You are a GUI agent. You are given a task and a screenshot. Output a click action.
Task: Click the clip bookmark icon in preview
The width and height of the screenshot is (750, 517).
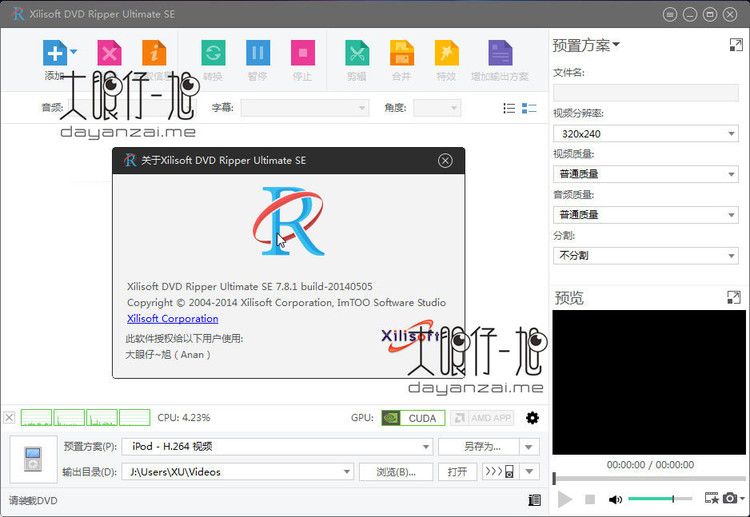(712, 498)
